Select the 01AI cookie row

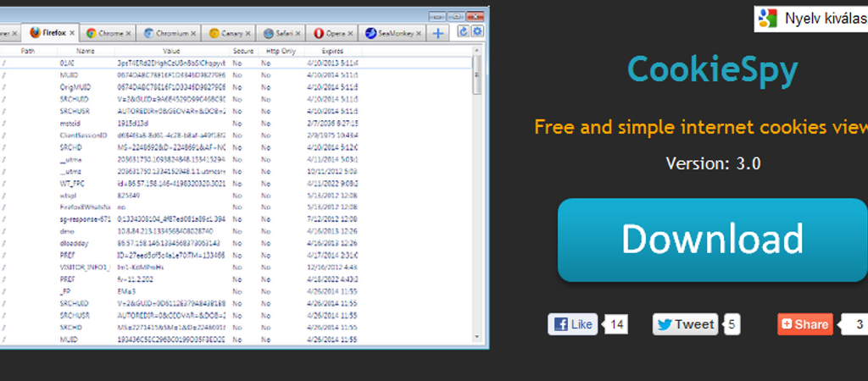tap(236, 63)
